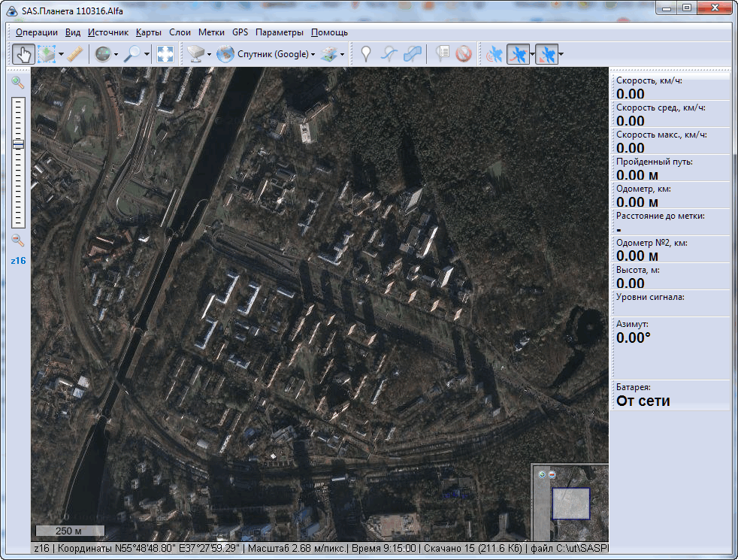
Task: Click the add polygon tool icon
Action: click(412, 54)
